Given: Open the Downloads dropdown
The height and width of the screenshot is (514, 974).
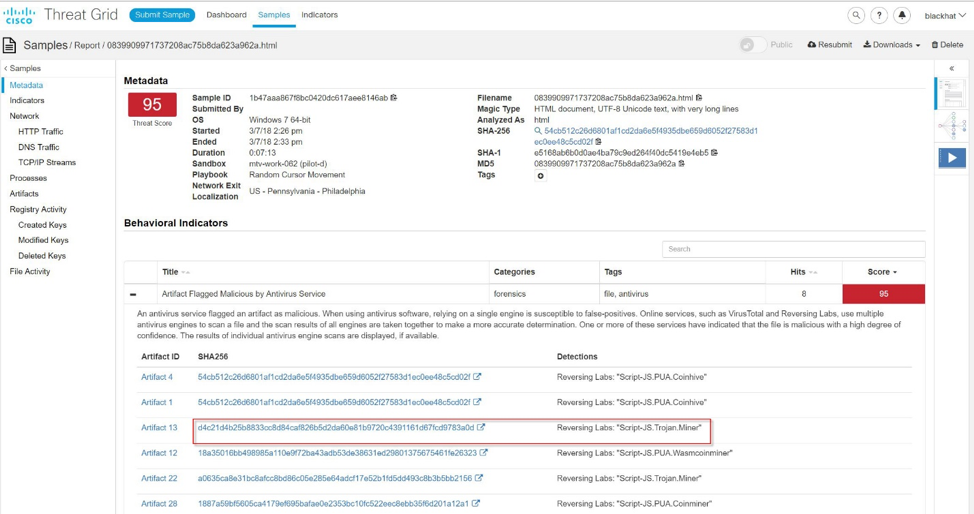Looking at the screenshot, I should (891, 45).
